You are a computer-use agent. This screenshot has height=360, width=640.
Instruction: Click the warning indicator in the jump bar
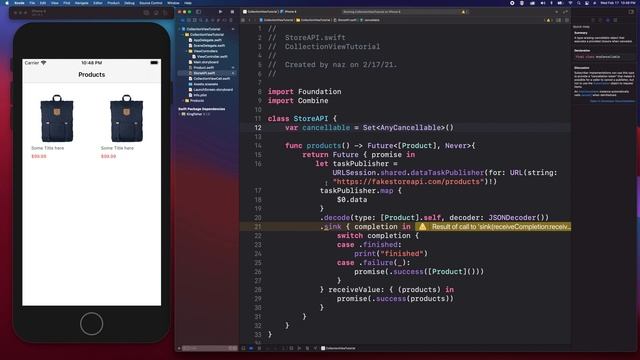(x=548, y=20)
